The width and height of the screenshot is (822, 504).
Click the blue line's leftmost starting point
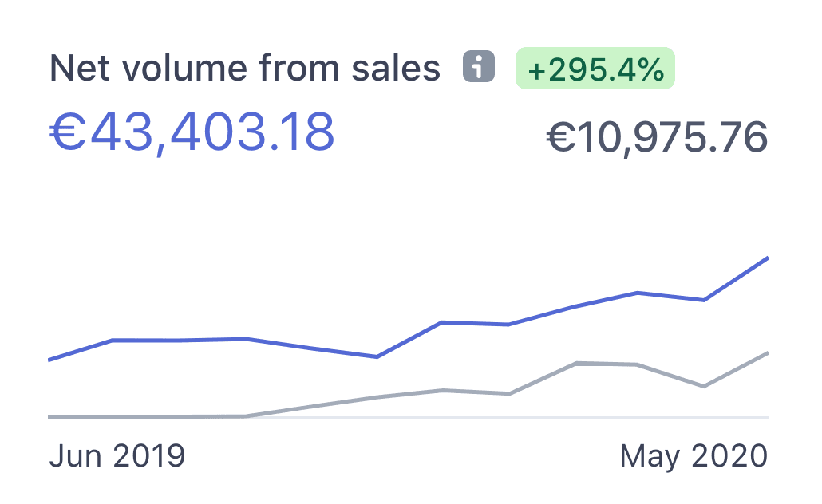tap(49, 360)
